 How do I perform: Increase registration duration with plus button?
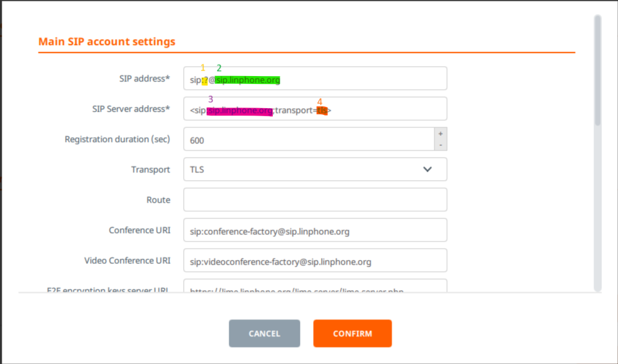(x=441, y=133)
